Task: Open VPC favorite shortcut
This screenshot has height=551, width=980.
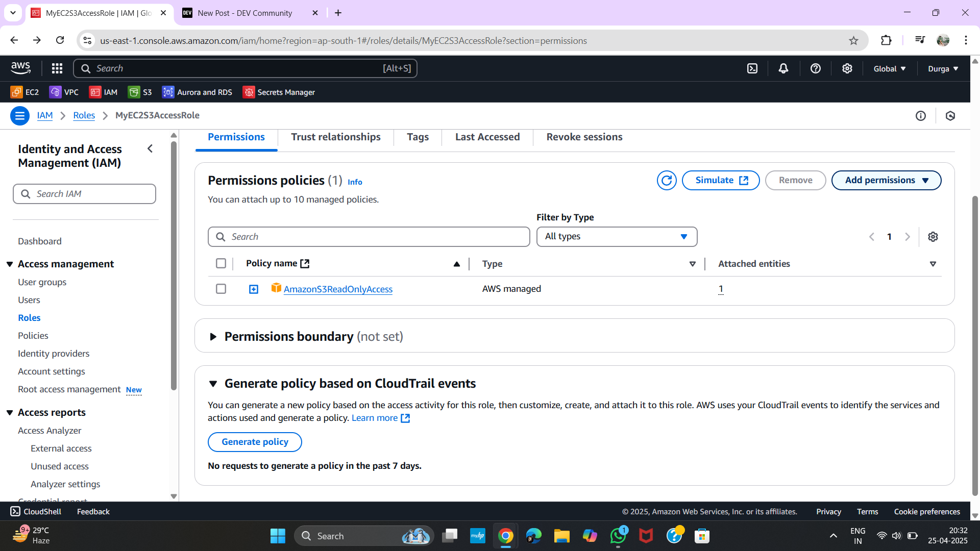Action: click(x=64, y=92)
